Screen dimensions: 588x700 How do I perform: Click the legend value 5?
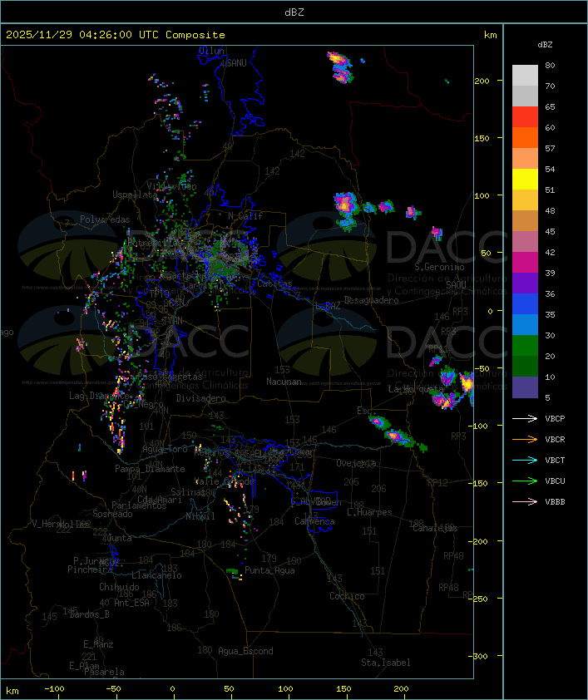click(x=548, y=397)
